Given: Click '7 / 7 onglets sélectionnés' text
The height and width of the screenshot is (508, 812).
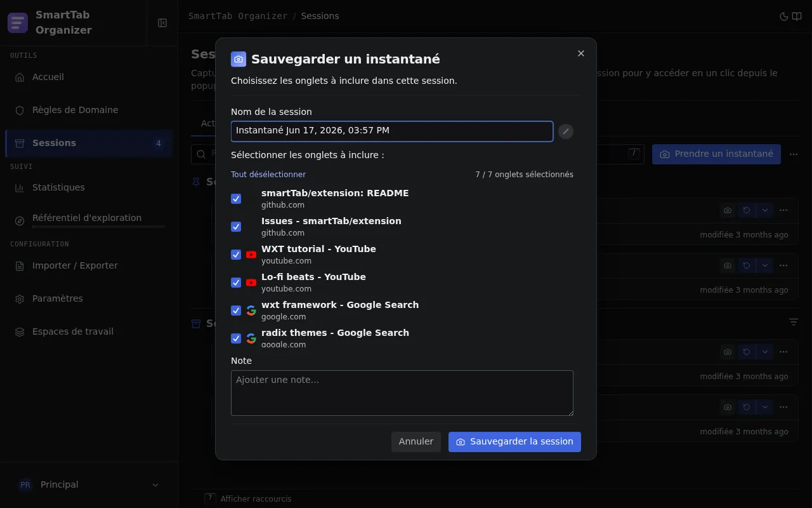Looking at the screenshot, I should pos(524,175).
